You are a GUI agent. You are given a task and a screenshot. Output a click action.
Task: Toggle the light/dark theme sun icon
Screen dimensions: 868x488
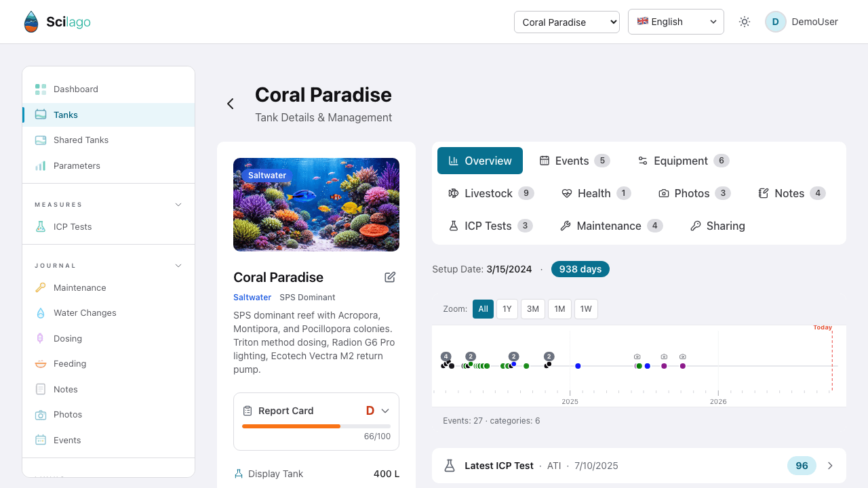pos(745,22)
